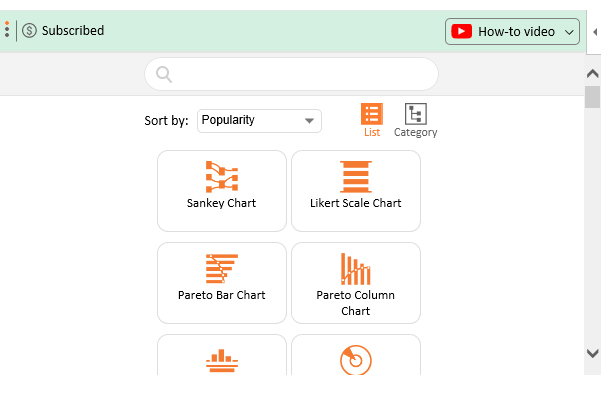The image size is (601, 396).
Task: Click the Subscribed label
Action: coord(73,30)
